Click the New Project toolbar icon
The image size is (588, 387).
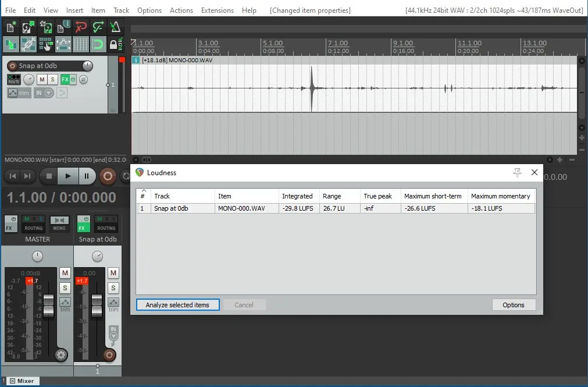point(11,27)
